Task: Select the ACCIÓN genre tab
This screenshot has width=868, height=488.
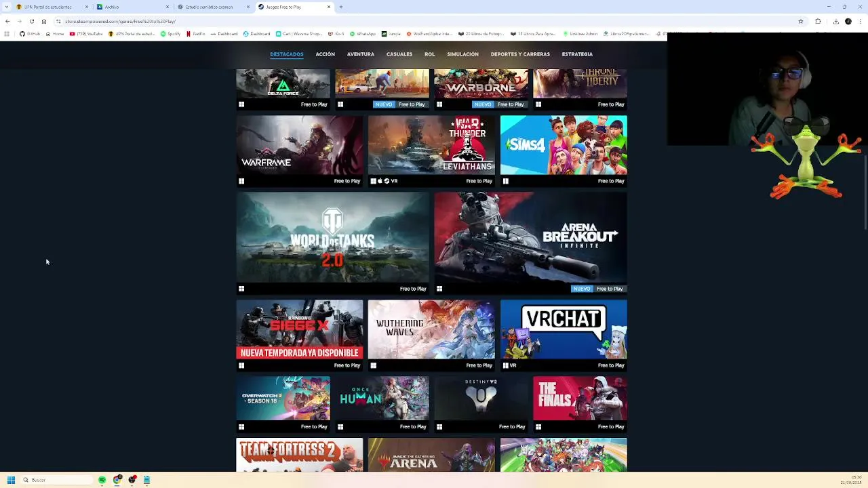Action: [x=325, y=54]
